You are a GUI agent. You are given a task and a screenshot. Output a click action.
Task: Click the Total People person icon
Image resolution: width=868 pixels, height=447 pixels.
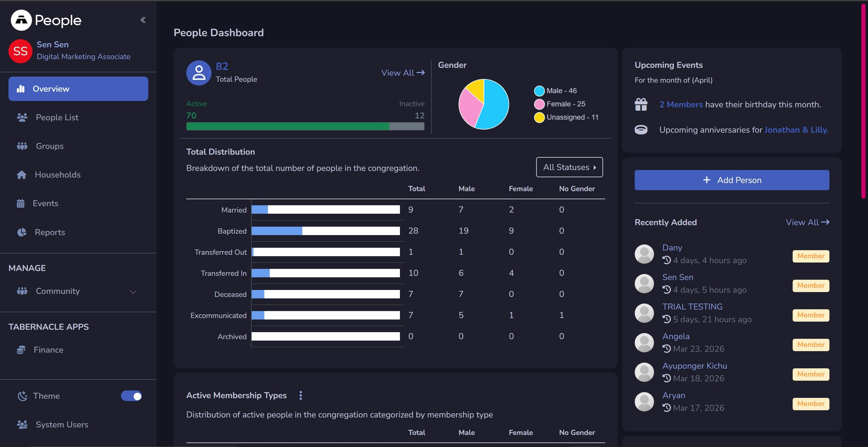point(199,73)
